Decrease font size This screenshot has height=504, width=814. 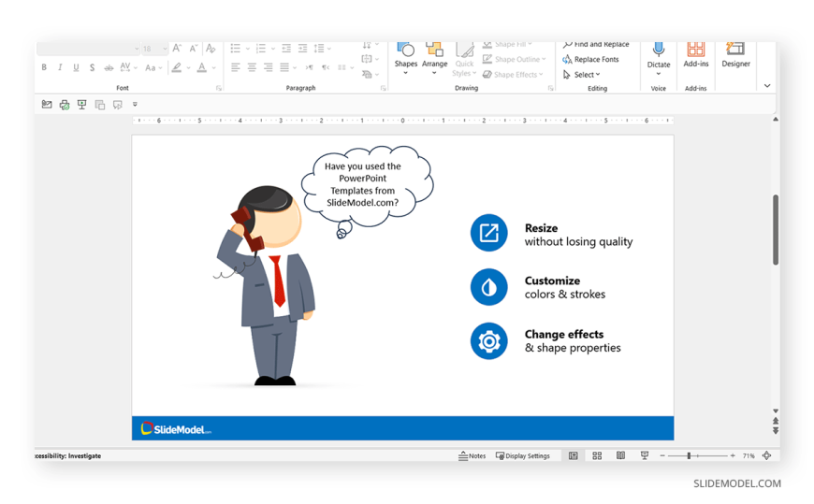tap(194, 49)
